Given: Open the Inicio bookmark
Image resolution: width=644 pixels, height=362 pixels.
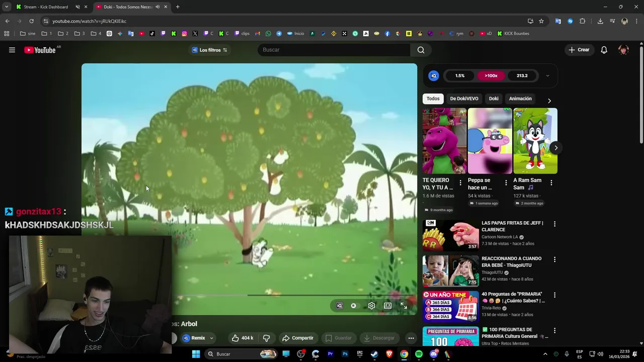Looking at the screenshot, I should (295, 34).
